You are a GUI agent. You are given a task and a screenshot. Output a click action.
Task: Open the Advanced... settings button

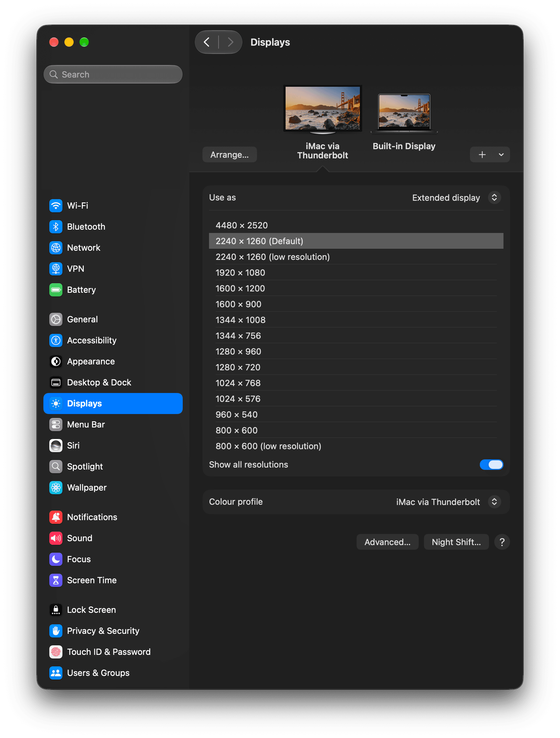pyautogui.click(x=387, y=542)
